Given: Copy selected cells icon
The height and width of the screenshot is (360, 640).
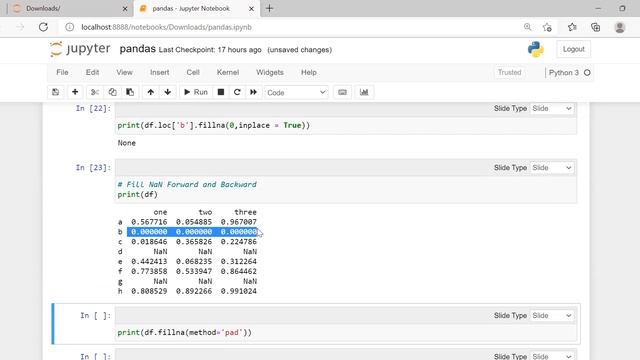Looking at the screenshot, I should pos(112,92).
